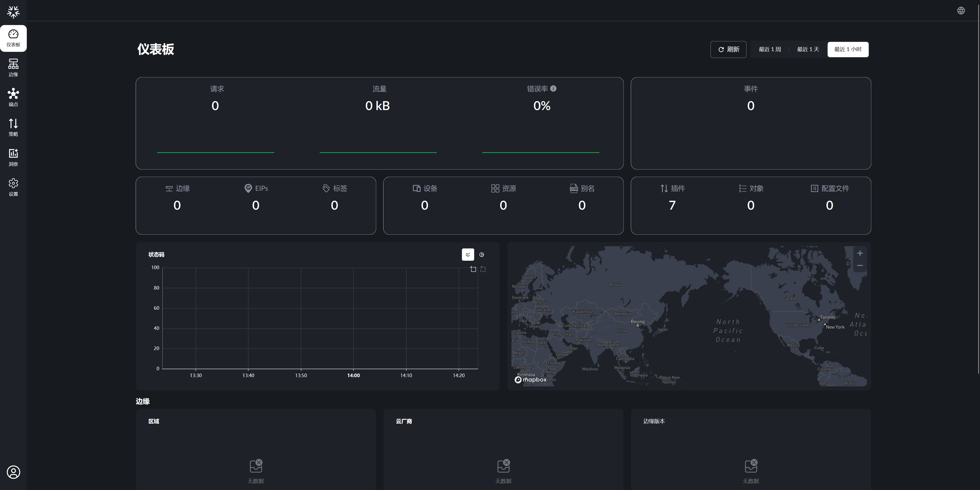
Task: Click the 插件 count of 7
Action: [672, 206]
